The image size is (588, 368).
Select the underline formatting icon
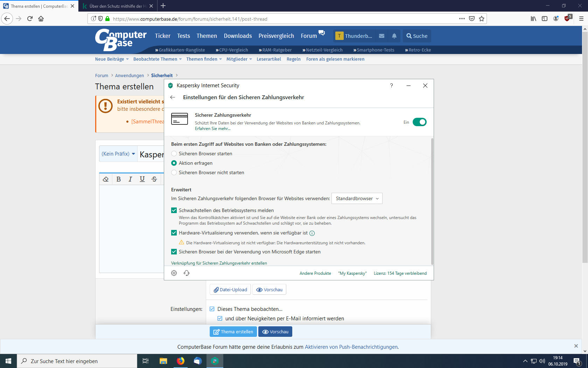(142, 179)
